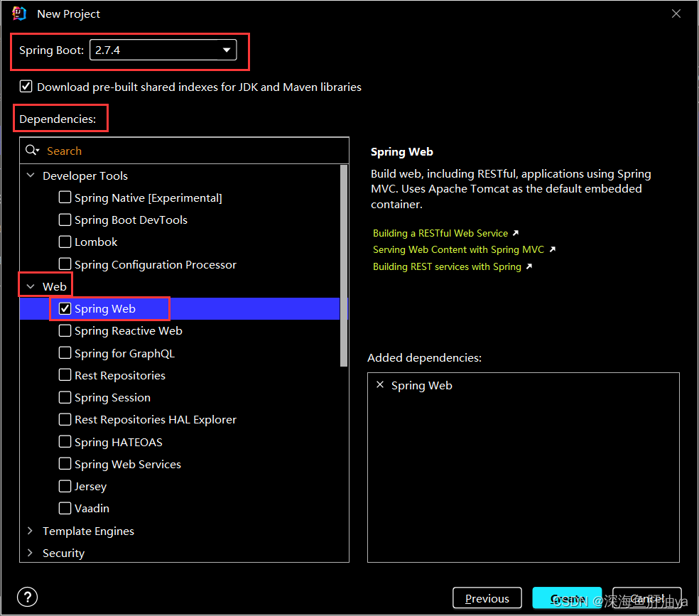Toggle Download pre-built shared indexes checkbox
Viewport: 699px width, 616px height.
[x=26, y=86]
